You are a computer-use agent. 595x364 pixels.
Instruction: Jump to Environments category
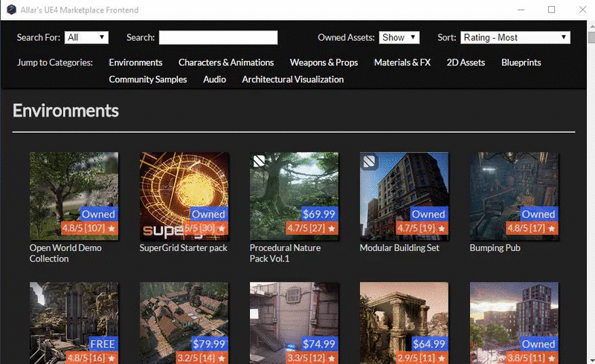click(135, 62)
